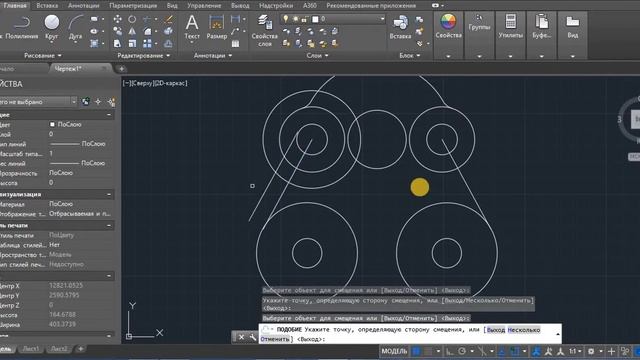Open Свойства color wheel panel
The width and height of the screenshot is (640, 360).
448,35
